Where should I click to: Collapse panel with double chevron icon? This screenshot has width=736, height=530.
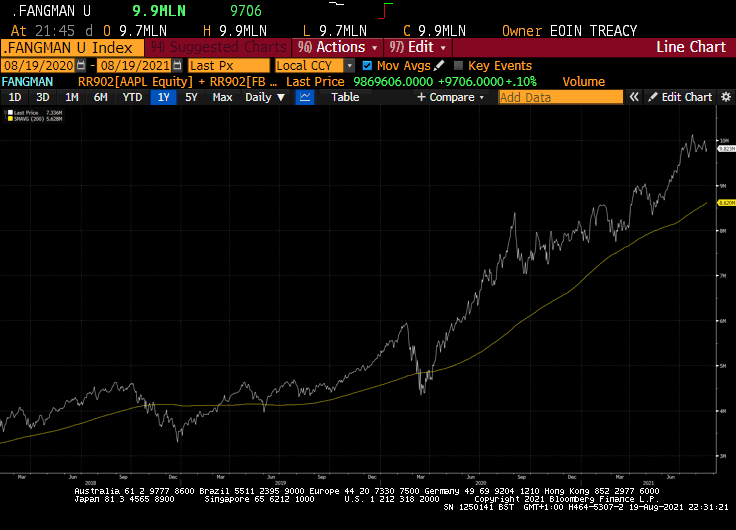(x=634, y=97)
